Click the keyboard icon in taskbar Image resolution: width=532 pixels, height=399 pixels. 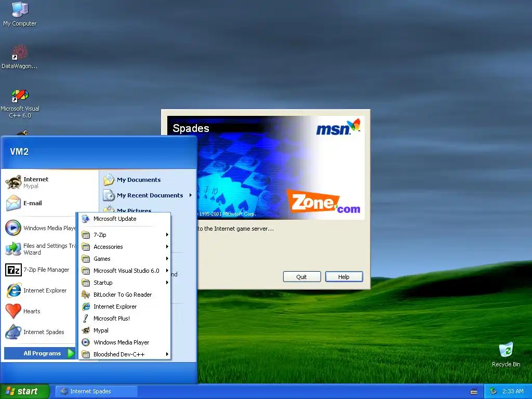[x=474, y=392]
